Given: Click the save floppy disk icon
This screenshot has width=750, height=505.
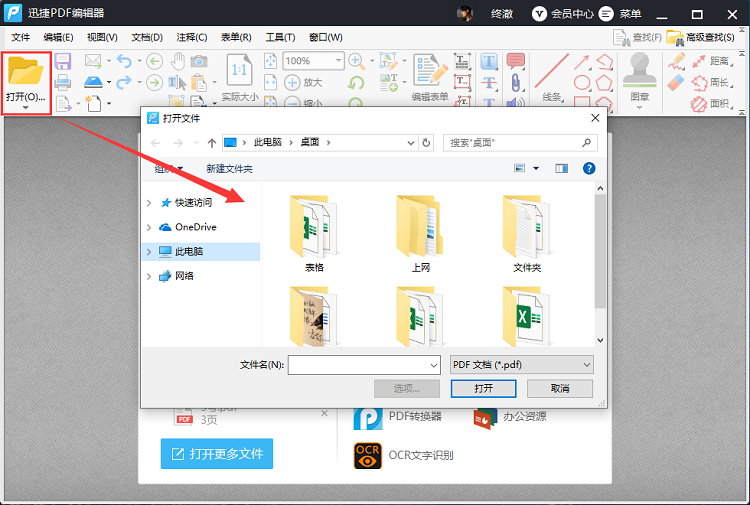Looking at the screenshot, I should pos(63,62).
